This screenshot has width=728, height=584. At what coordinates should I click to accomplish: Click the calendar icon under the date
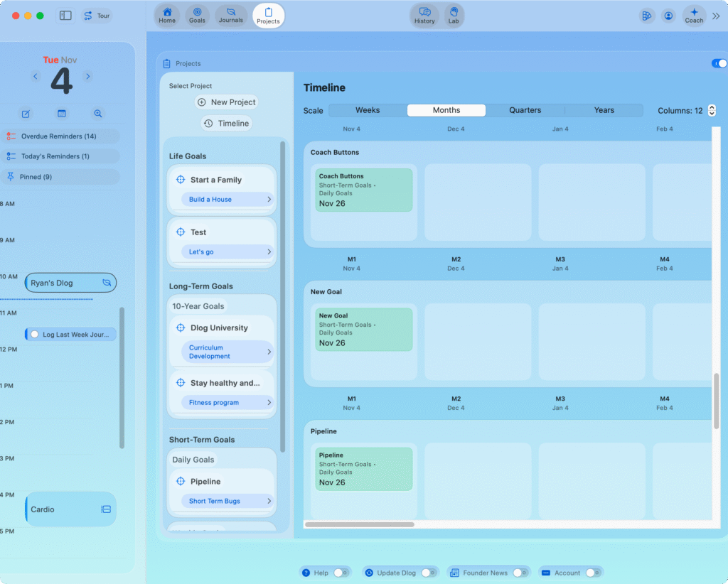(x=62, y=114)
